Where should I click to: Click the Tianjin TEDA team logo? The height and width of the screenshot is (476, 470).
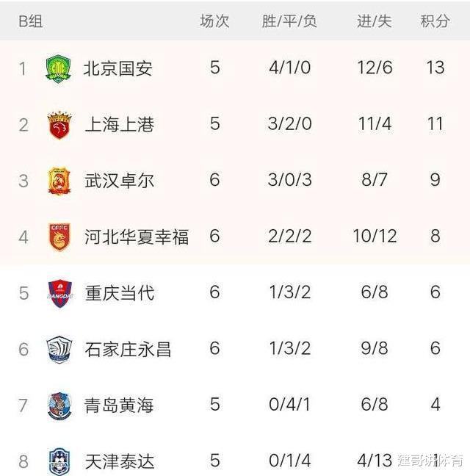(59, 461)
